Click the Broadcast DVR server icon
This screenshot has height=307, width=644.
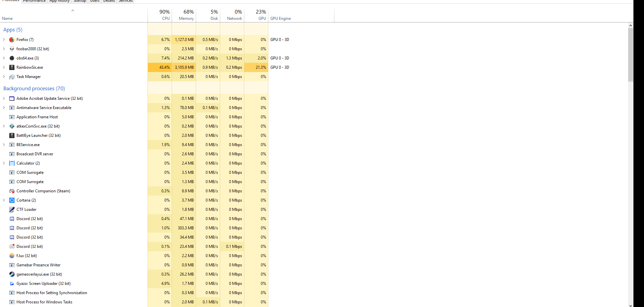coord(12,154)
